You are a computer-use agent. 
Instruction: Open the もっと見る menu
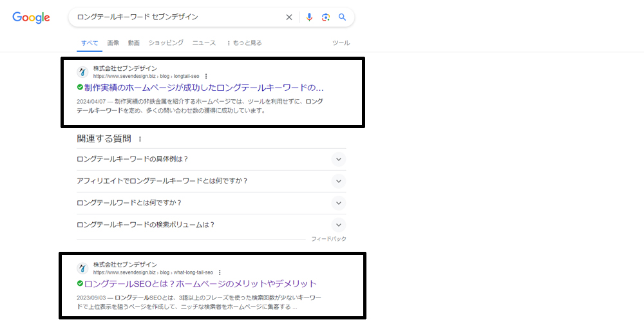(x=244, y=43)
